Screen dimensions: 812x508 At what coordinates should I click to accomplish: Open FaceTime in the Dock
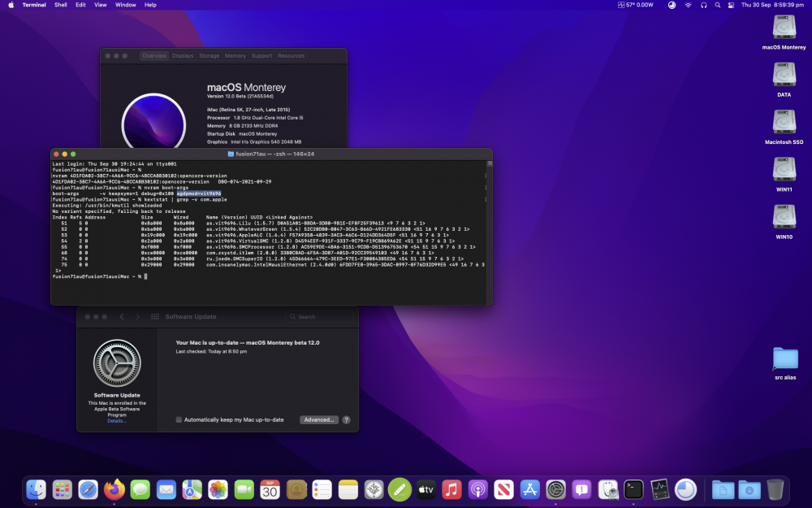[244, 489]
